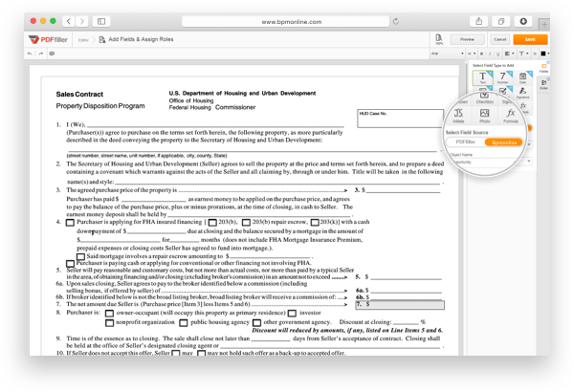Add a comment with the speech bubble icon
The image size is (574, 392).
coord(52,54)
